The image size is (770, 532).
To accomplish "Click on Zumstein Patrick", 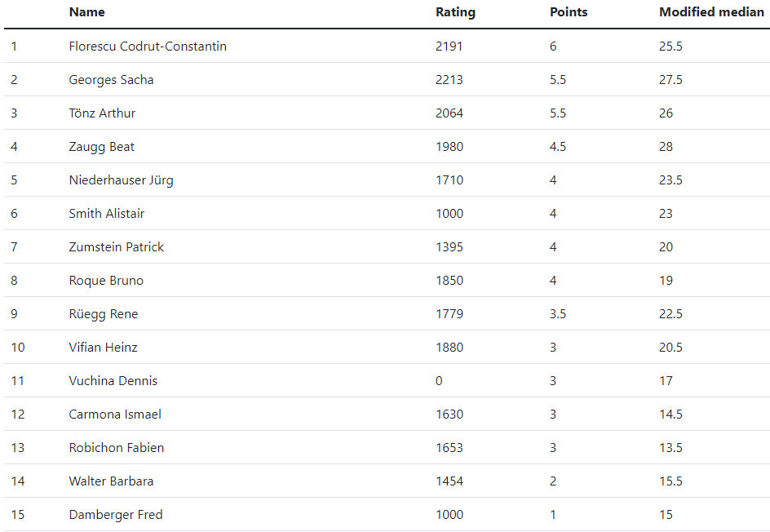I will coord(117,247).
